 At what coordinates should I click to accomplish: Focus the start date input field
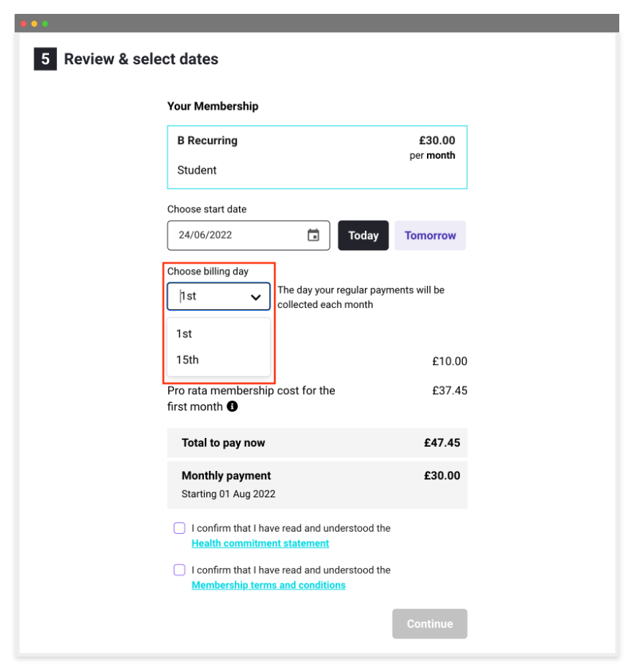tap(249, 235)
